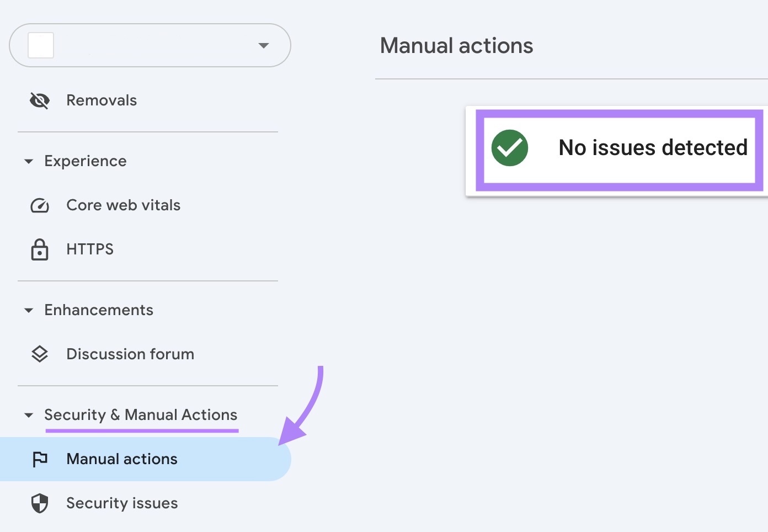768x532 pixels.
Task: Click the Manual actions page heading
Action: pyautogui.click(x=456, y=46)
